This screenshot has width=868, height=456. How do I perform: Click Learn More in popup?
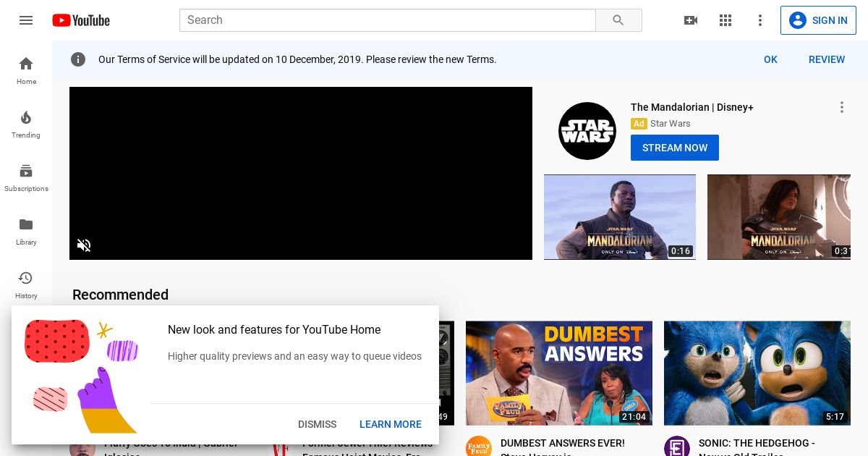(391, 424)
